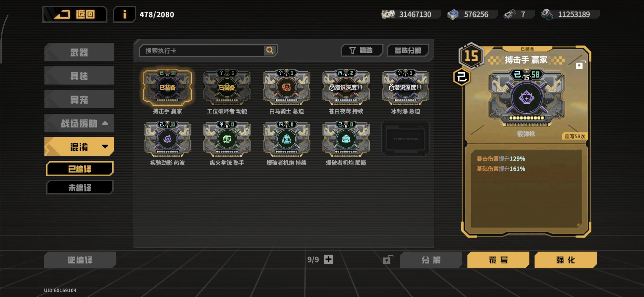Open the 筛选 filter options

tap(361, 50)
